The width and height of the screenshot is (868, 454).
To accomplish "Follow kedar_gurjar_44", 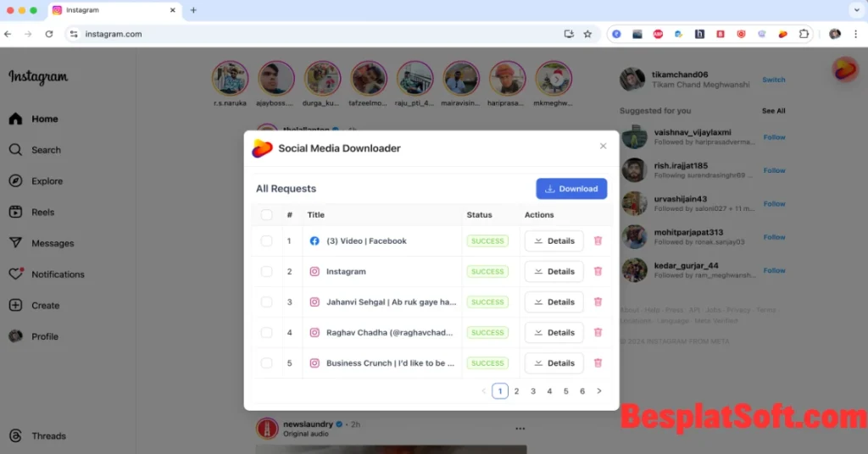I will pyautogui.click(x=774, y=270).
